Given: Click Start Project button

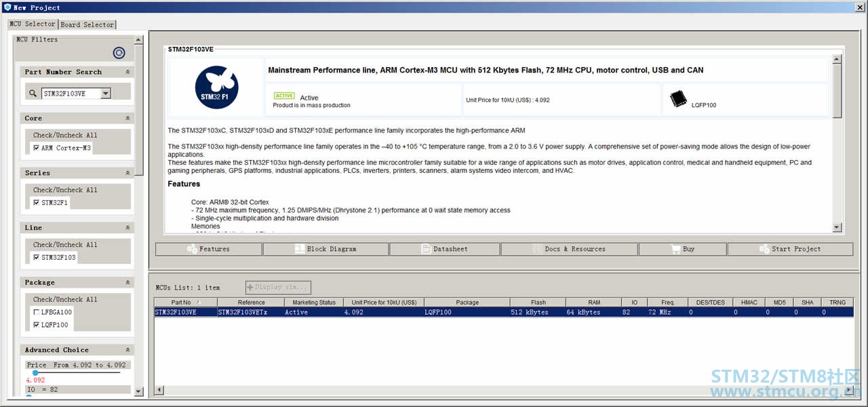Looking at the screenshot, I should (791, 249).
